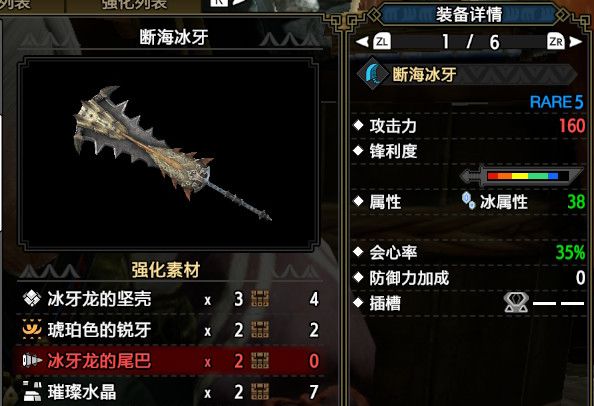Select the highlighted 冰牙龙的尾巴 material row
This screenshot has width=594, height=406.
[170, 360]
